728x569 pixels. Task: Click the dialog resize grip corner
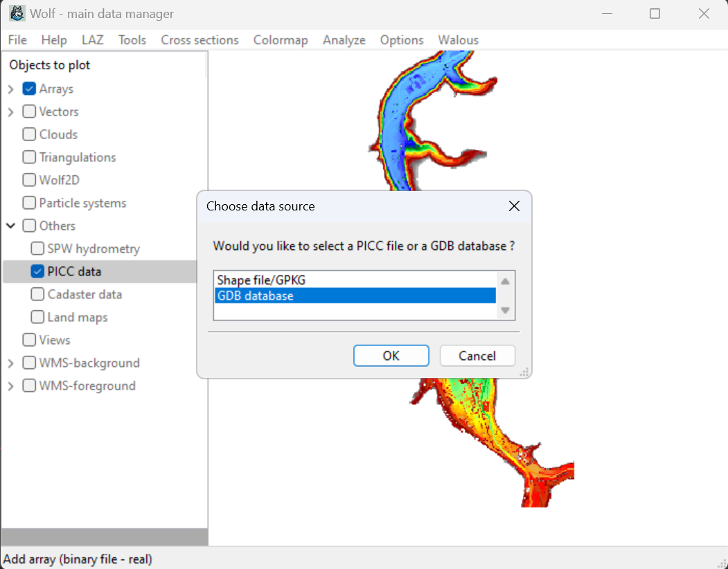coord(524,372)
